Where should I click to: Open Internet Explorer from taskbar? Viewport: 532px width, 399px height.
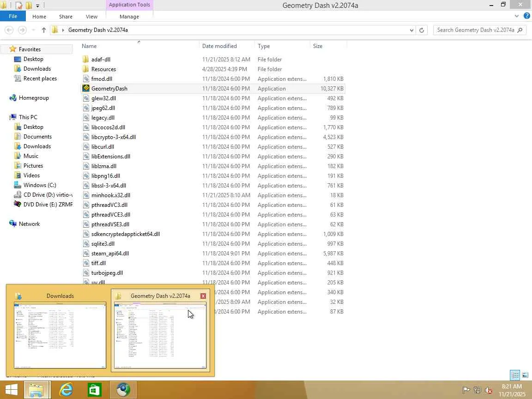click(x=66, y=389)
